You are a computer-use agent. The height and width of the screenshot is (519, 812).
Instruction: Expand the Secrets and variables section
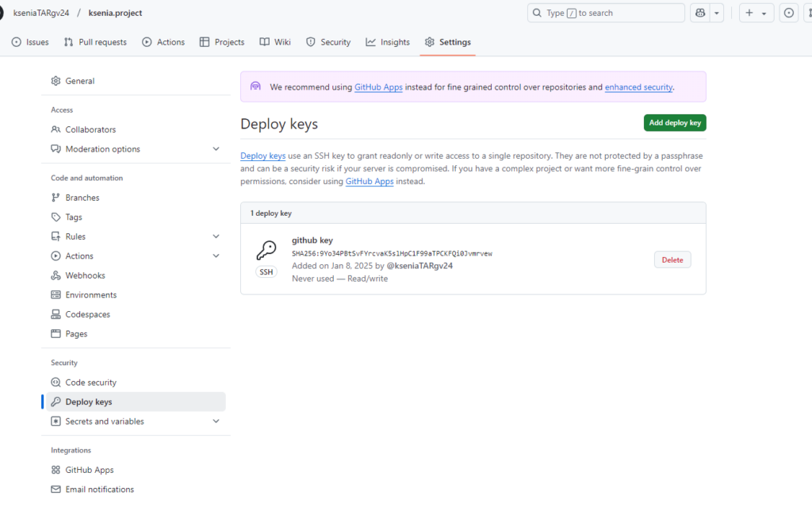216,421
